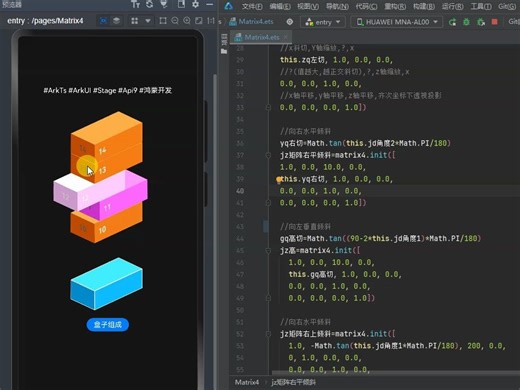The width and height of the screenshot is (520, 390).
Task: Click the fit-to-frame icon in previewer toolbar
Action: 163,21
